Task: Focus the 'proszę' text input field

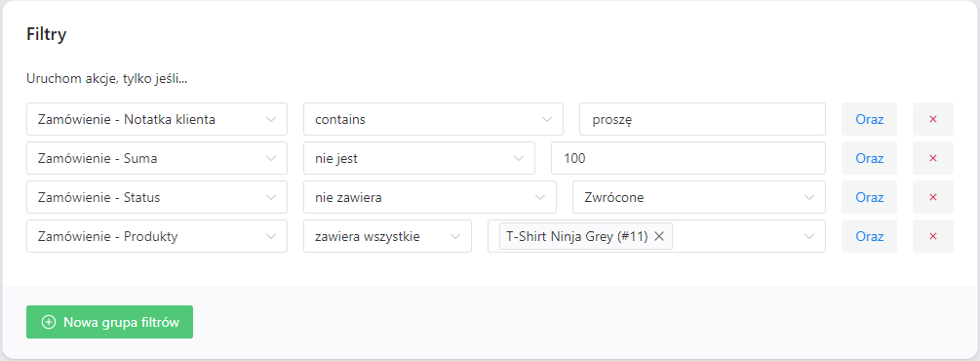Action: click(x=702, y=119)
